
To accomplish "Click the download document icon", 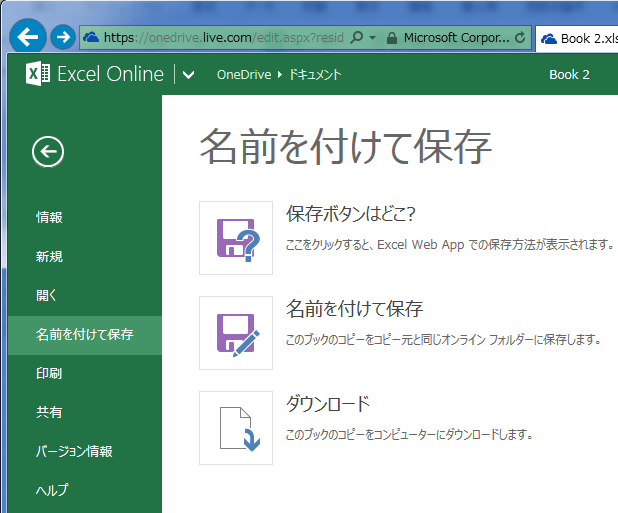I will (x=236, y=428).
